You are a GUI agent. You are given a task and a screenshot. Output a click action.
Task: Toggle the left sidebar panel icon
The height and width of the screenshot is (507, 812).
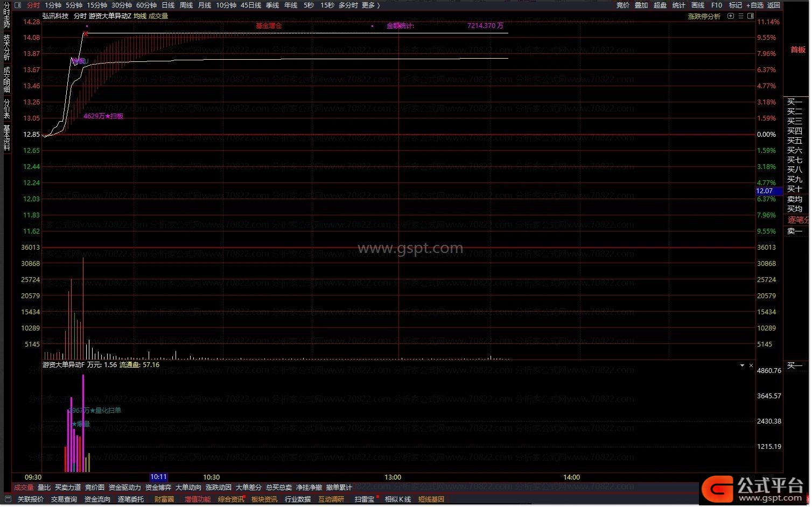pos(18,5)
